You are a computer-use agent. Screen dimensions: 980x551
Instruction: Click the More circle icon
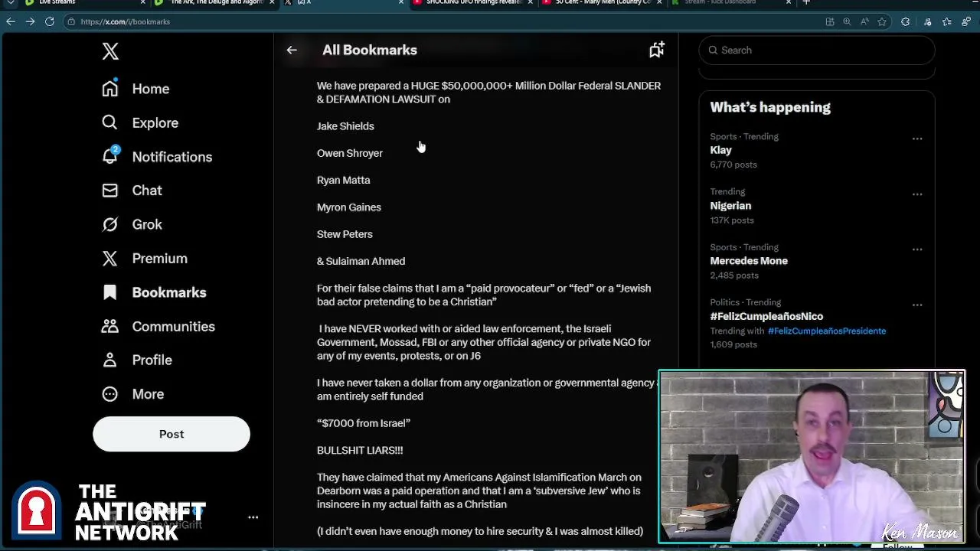(110, 394)
